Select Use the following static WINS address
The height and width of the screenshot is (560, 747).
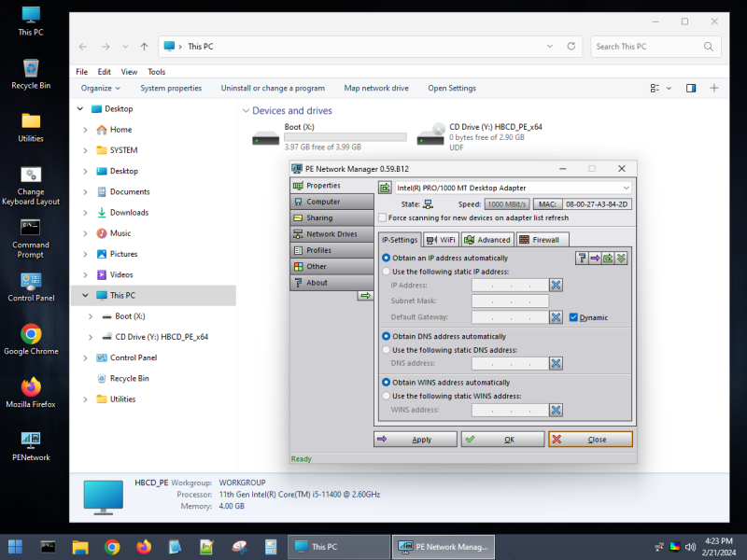(x=386, y=396)
